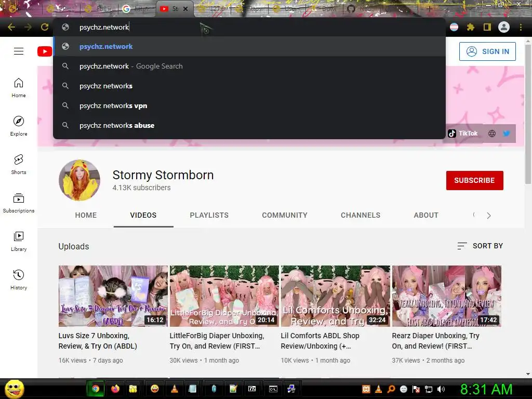Choose the 'psychz networks' search suggestion
The image size is (532, 399).
249,86
